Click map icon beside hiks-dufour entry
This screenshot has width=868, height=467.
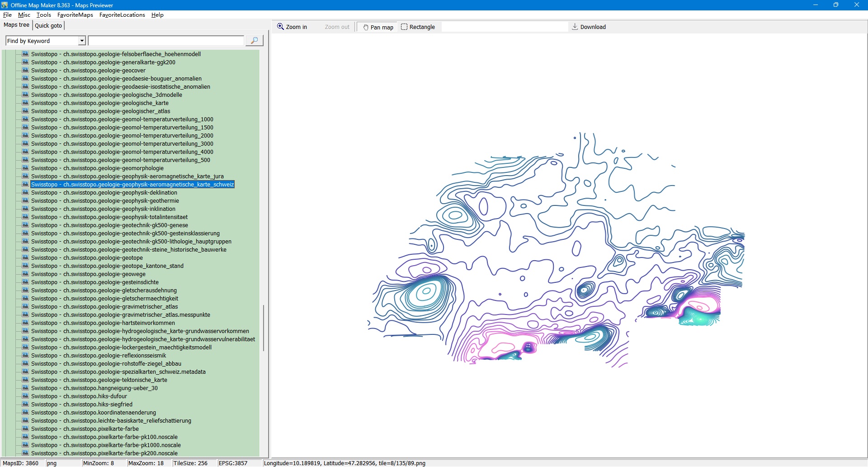coord(26,396)
